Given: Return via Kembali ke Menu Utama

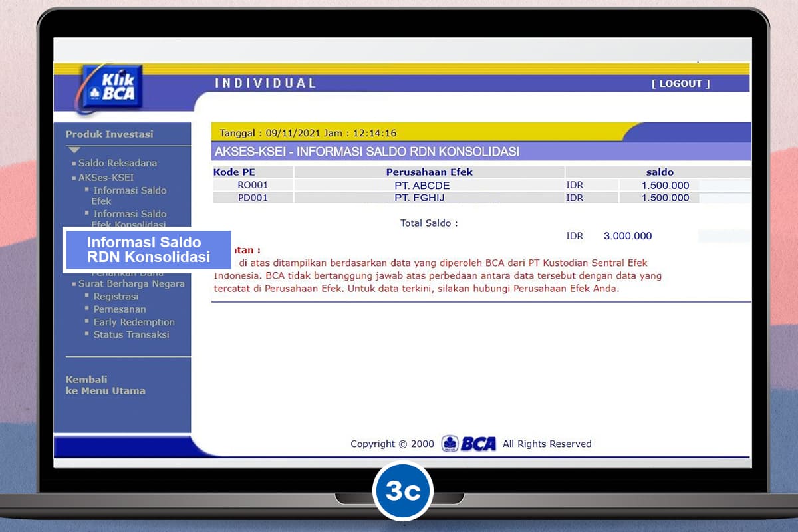Looking at the screenshot, I should click(105, 385).
